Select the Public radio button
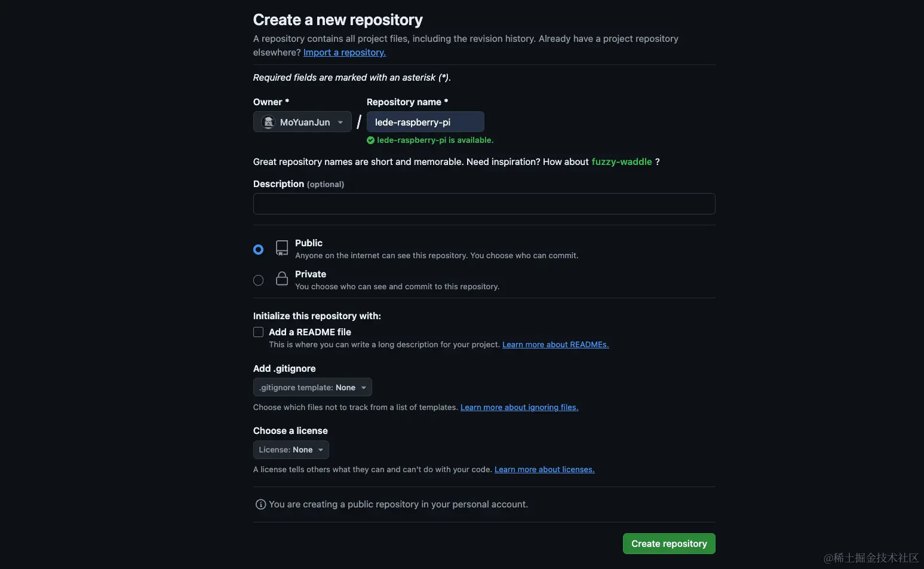924x569 pixels. click(x=258, y=249)
